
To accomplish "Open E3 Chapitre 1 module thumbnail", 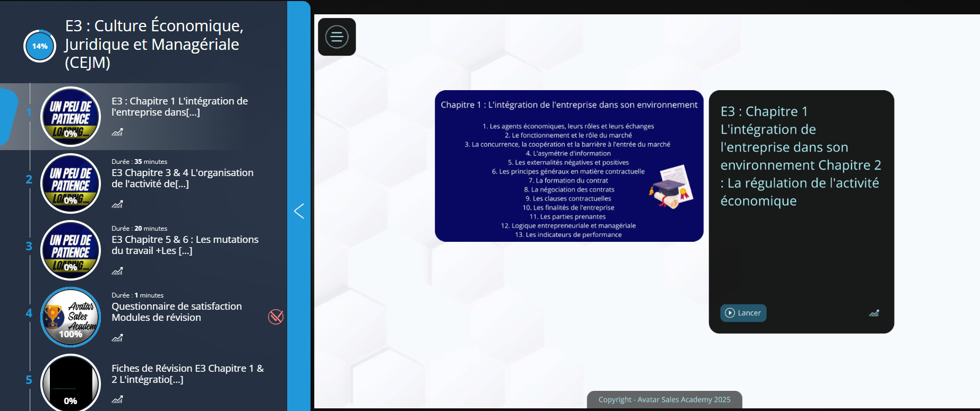I will [x=71, y=117].
